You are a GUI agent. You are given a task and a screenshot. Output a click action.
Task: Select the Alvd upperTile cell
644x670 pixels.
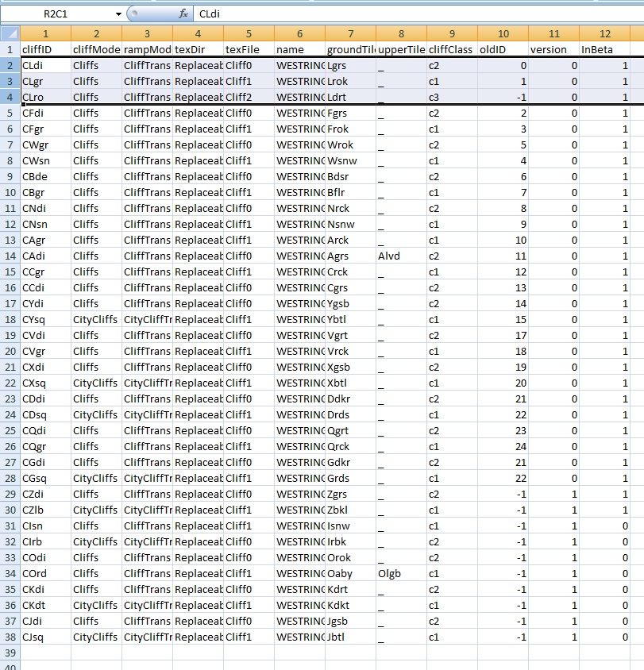pyautogui.click(x=401, y=256)
